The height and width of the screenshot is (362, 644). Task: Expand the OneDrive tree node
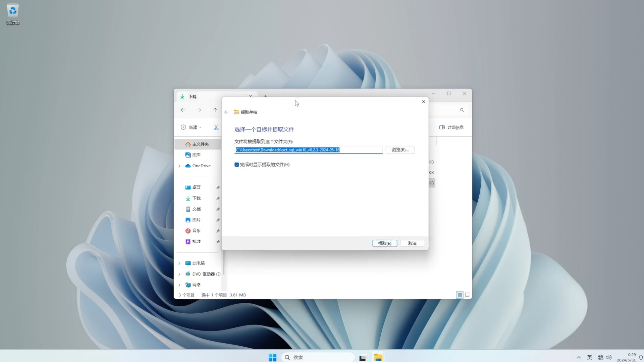(179, 166)
